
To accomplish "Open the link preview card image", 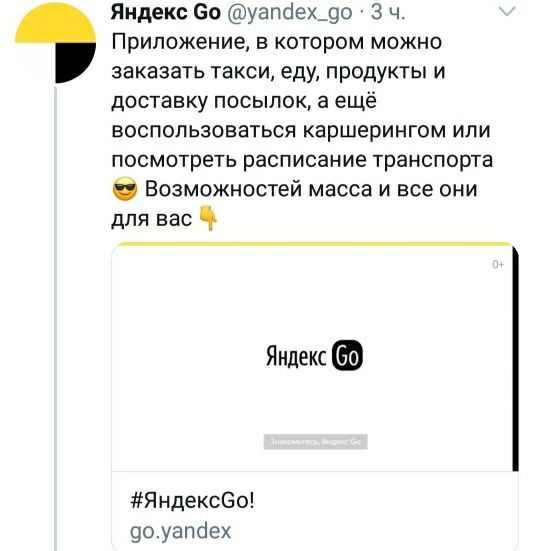I will 315,357.
